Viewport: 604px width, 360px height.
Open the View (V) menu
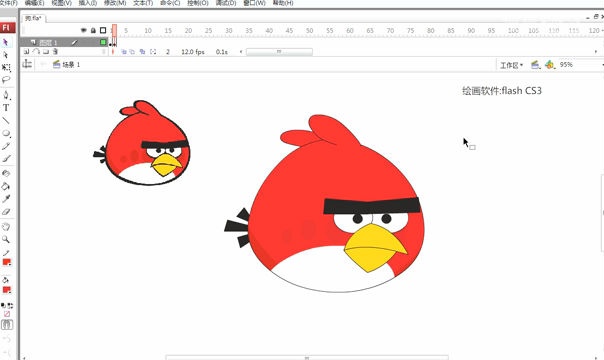(x=62, y=3)
